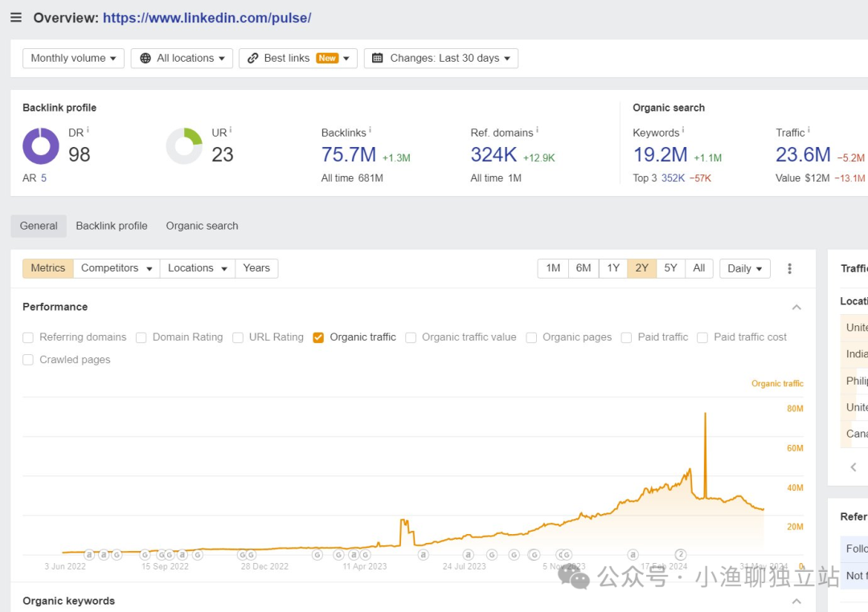The image size is (868, 612).
Task: Open the Best links dropdown
Action: tap(298, 58)
